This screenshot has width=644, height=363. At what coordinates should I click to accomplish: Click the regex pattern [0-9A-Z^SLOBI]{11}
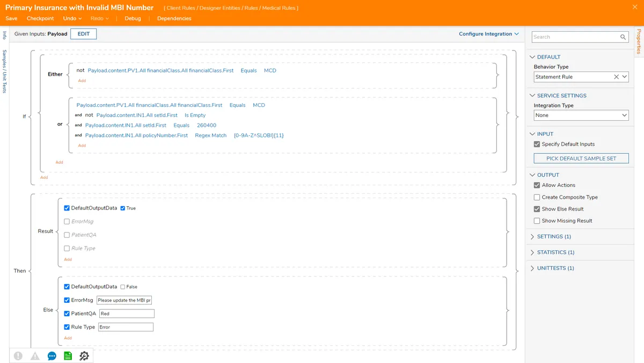[259, 135]
